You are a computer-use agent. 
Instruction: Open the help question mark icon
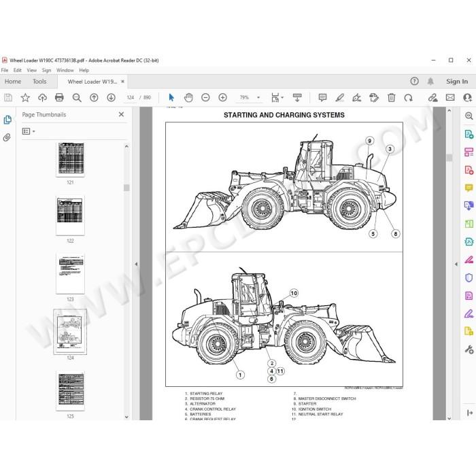tap(414, 81)
